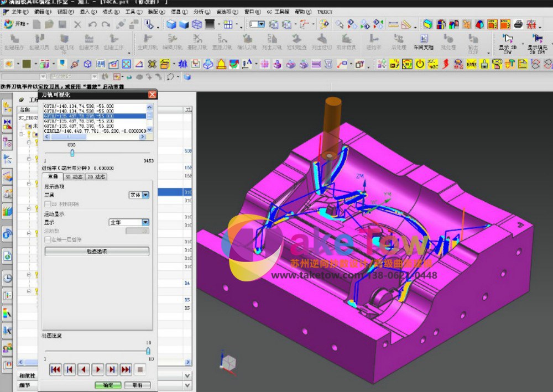Click the Show 2D IPW icon

(x=508, y=43)
